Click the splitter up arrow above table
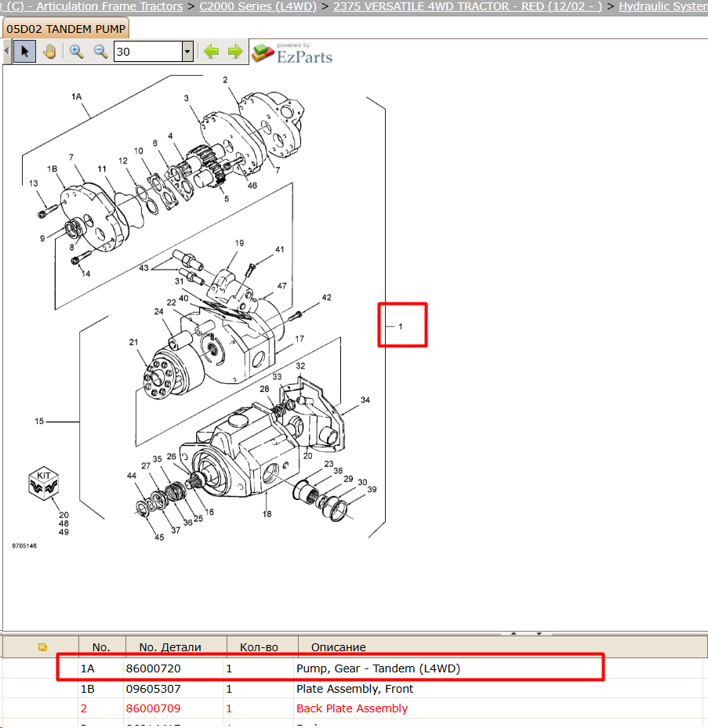The image size is (708, 728). click(x=514, y=633)
